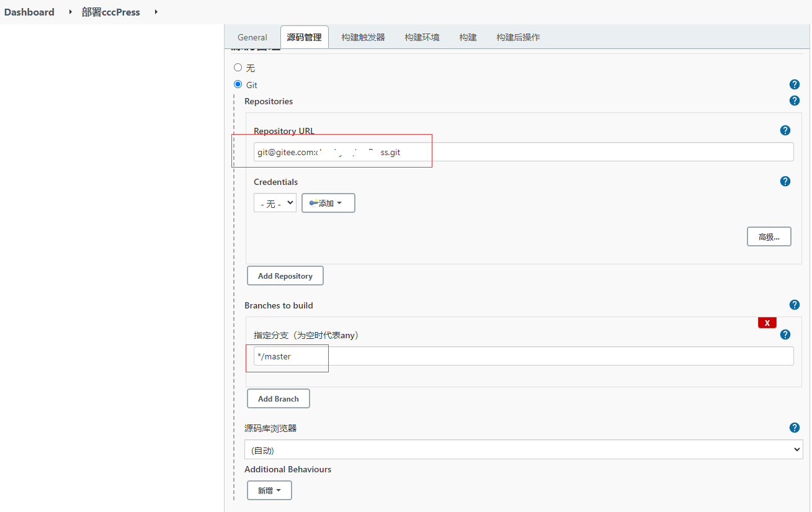This screenshot has height=512, width=812.
Task: Click help icon for branch specifier field
Action: (x=785, y=335)
